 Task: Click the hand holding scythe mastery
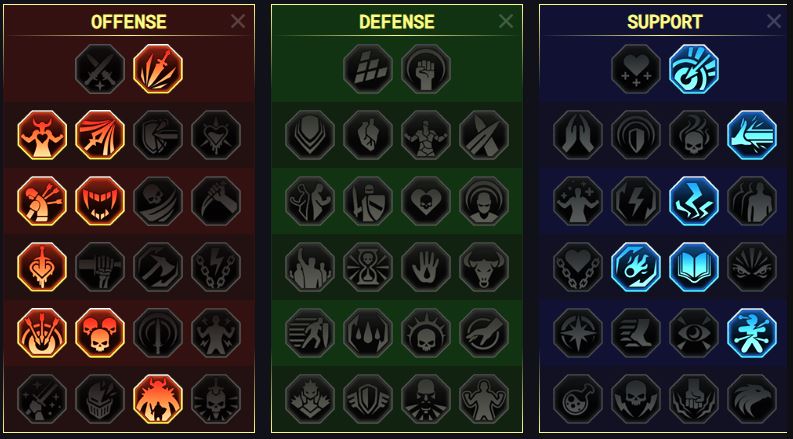coord(216,201)
